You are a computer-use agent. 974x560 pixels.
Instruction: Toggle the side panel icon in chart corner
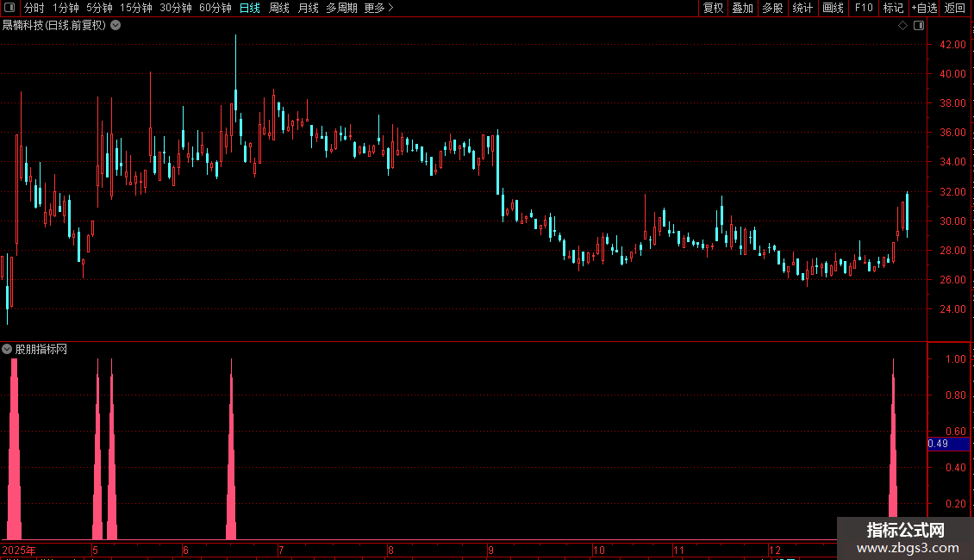[919, 26]
